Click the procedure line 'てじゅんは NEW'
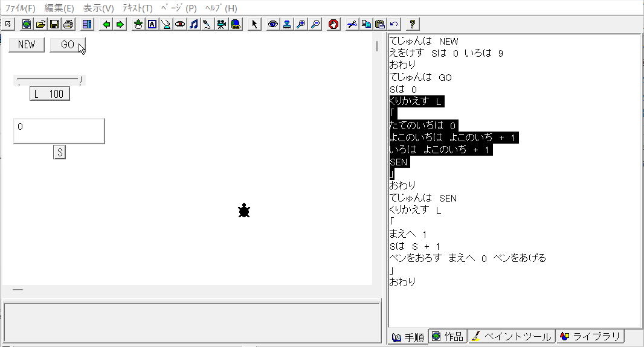 [423, 41]
